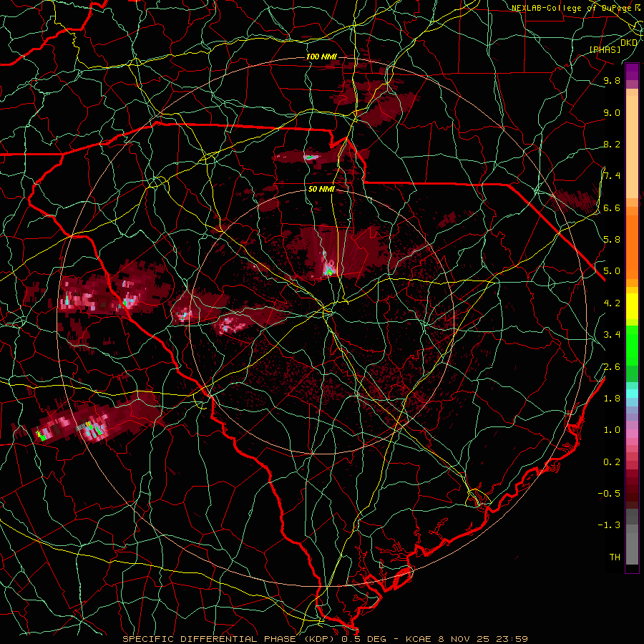Click the 4.2 value on color scale
This screenshot has height=644, width=644.
tap(612, 303)
